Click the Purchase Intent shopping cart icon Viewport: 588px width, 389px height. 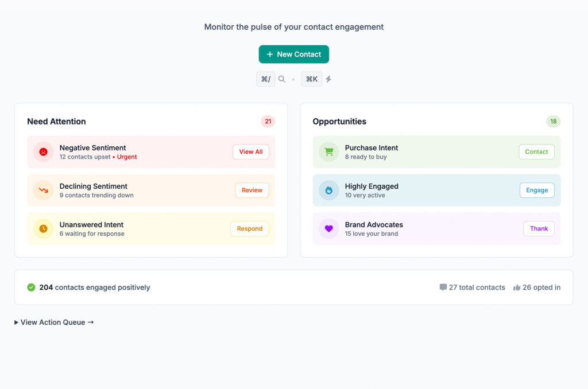point(329,152)
